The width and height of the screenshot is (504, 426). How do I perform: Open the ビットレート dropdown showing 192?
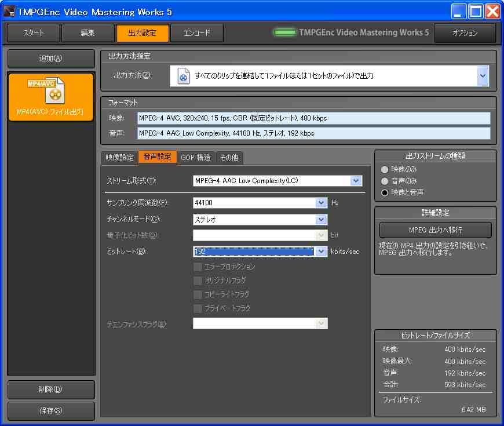[321, 252]
